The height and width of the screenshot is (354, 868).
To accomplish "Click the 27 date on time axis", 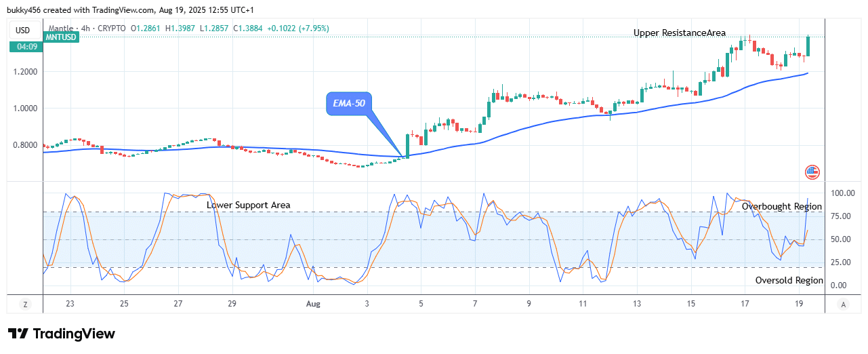I will click(x=178, y=304).
